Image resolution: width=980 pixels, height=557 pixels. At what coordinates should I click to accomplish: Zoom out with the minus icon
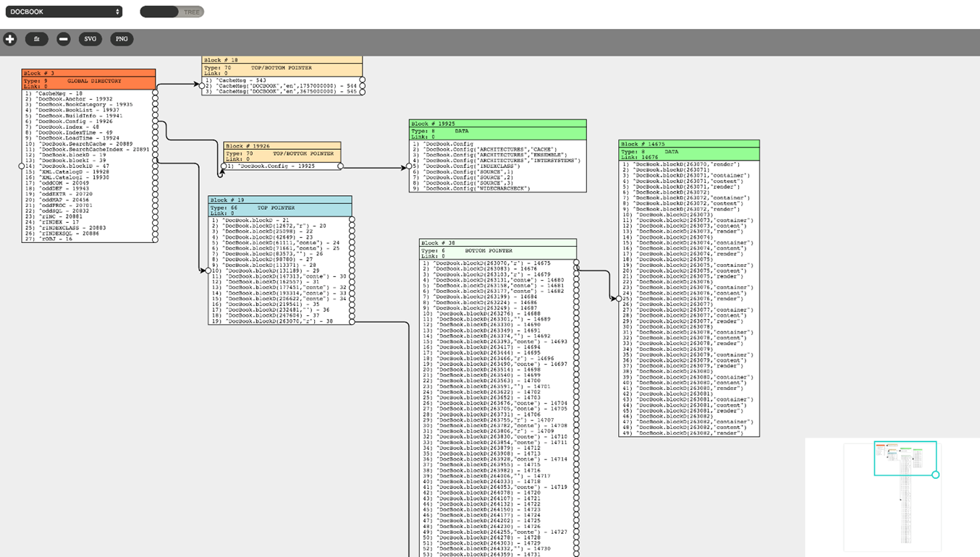tap(64, 39)
